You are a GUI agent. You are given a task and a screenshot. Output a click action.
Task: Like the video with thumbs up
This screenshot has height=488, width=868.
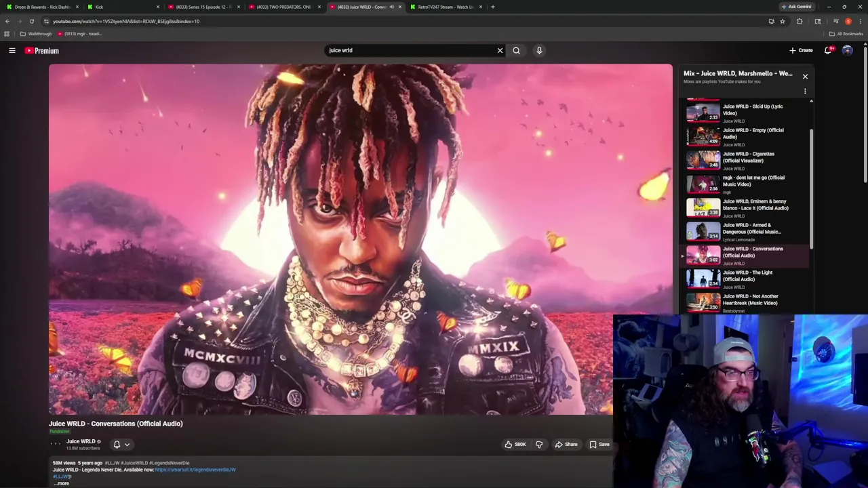[x=509, y=445]
